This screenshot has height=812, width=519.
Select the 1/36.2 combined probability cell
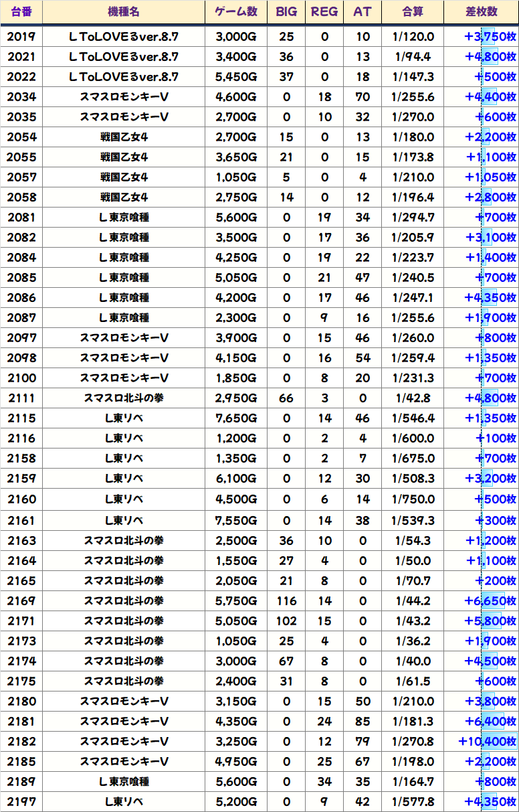[x=413, y=641]
